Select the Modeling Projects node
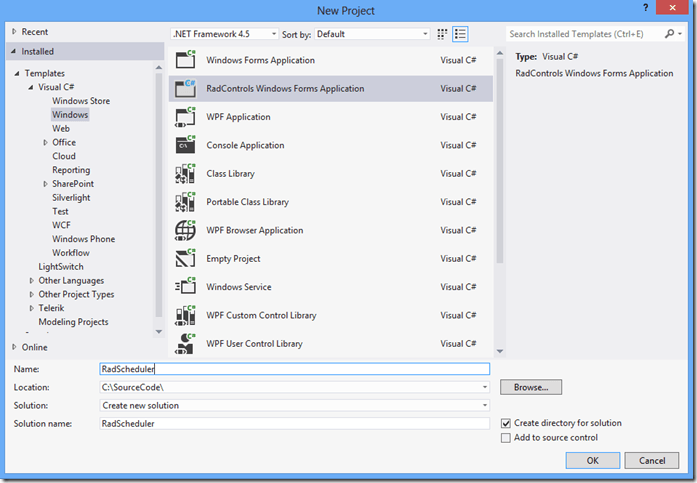697x483 pixels. click(73, 322)
